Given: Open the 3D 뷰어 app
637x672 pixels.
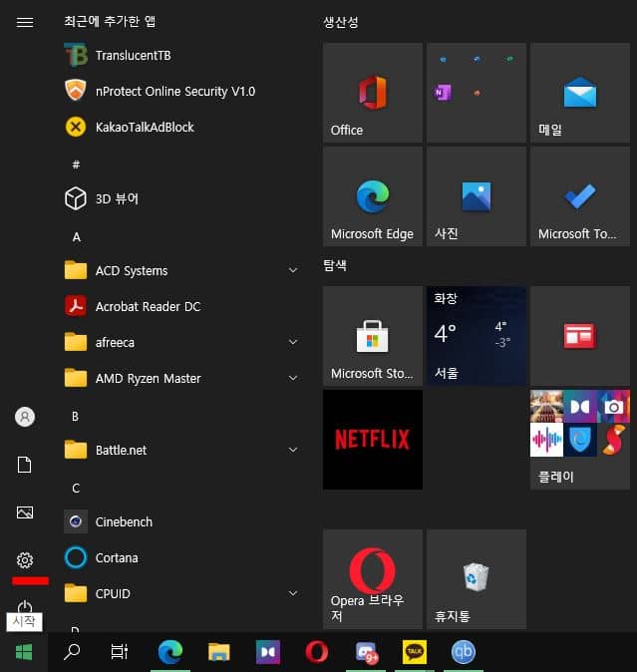Looking at the screenshot, I should (x=179, y=198).
